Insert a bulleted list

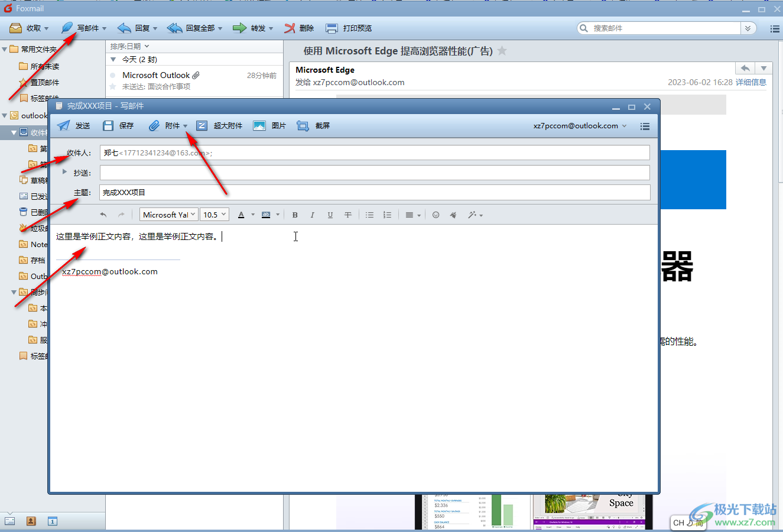(369, 215)
